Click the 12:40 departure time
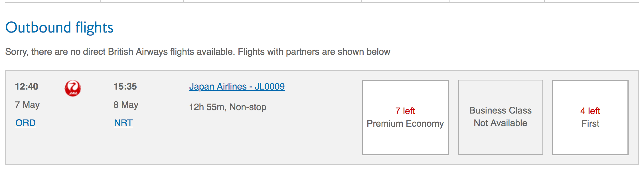The image size is (644, 186). [27, 86]
